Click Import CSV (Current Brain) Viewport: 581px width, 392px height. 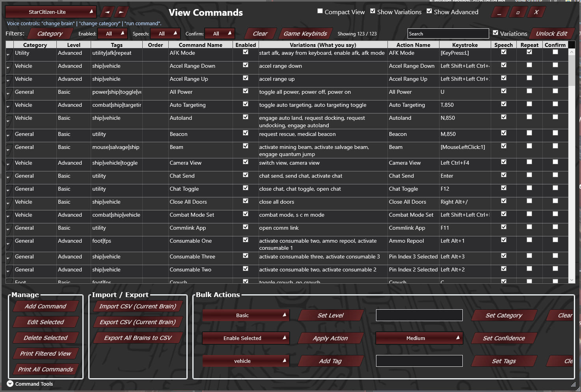tap(138, 306)
